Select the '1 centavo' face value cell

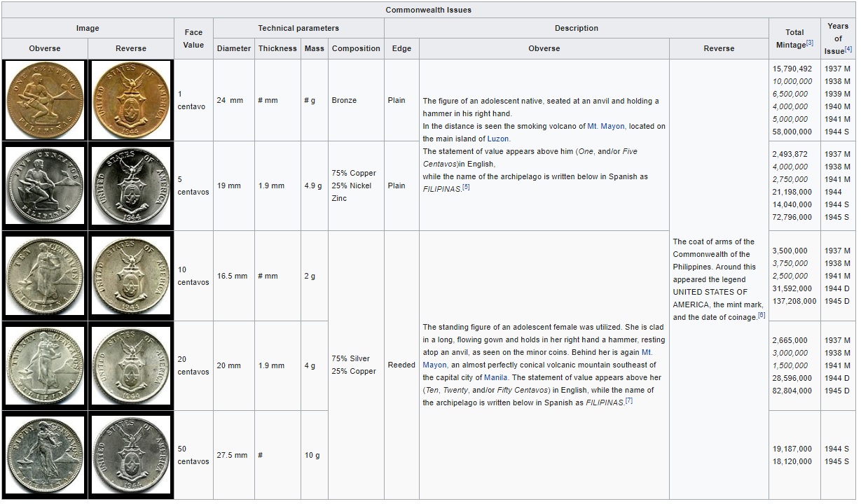pyautogui.click(x=193, y=100)
